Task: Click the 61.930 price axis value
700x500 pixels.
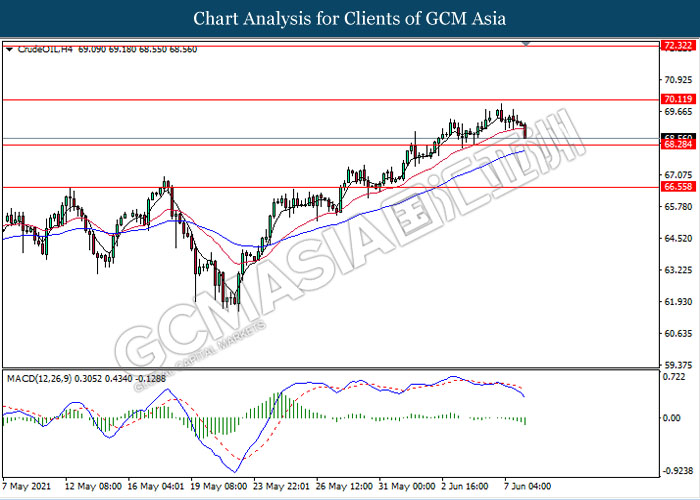Action: [x=678, y=302]
